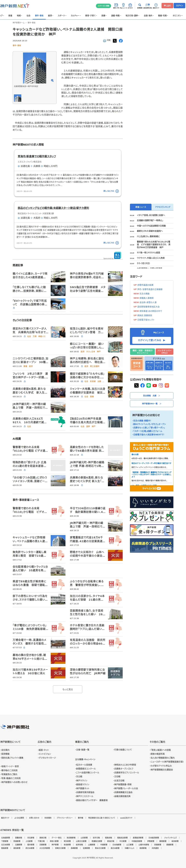The image size is (186, 868).
Task: Open the official LINE icon
Action: [148, 385]
